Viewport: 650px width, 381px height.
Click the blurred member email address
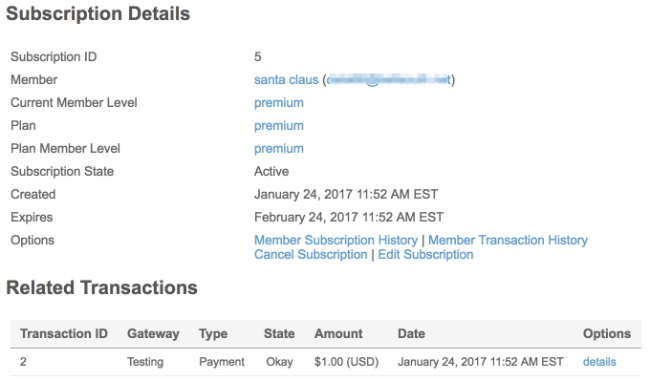[x=388, y=80]
